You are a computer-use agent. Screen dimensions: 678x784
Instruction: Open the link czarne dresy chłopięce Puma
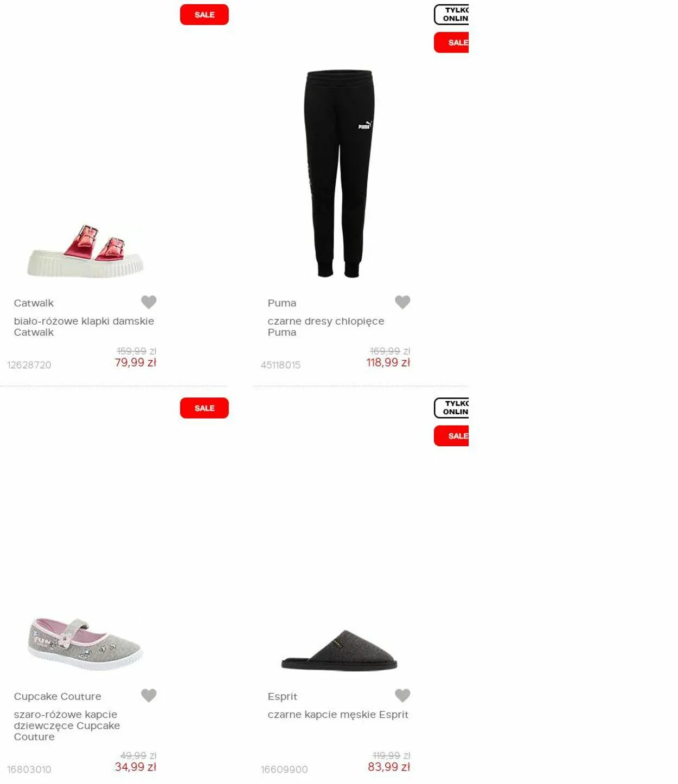(x=326, y=326)
